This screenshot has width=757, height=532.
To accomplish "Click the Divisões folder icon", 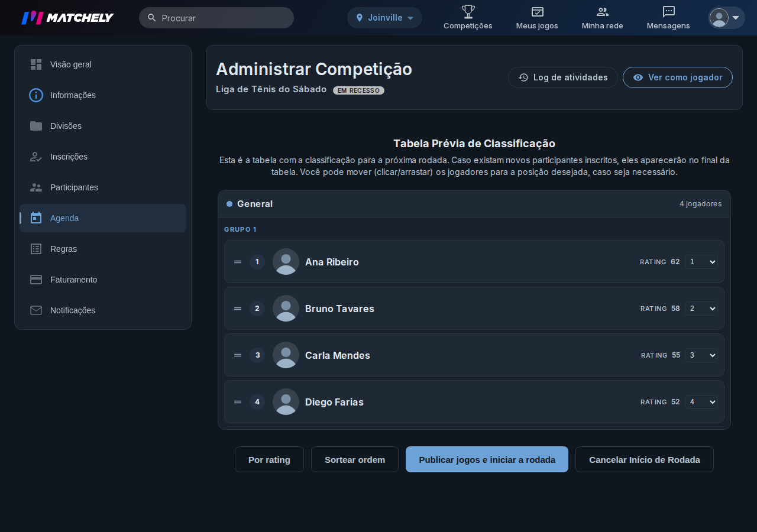I will pyautogui.click(x=36, y=126).
